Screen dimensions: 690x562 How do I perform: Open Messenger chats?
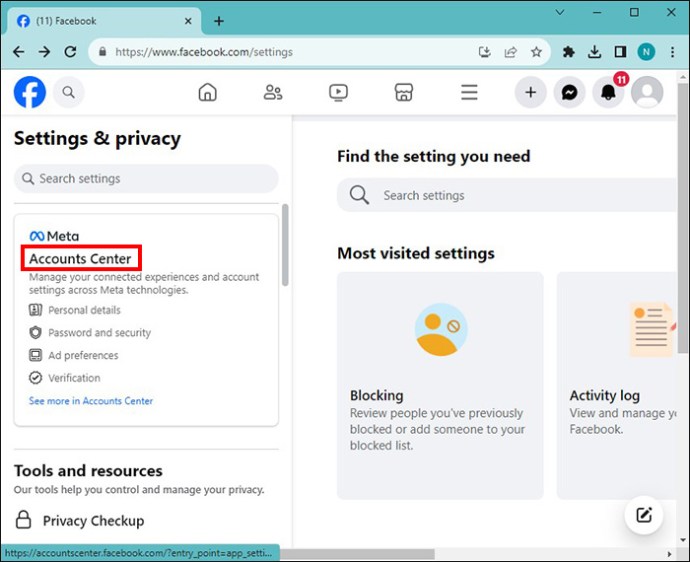569,92
